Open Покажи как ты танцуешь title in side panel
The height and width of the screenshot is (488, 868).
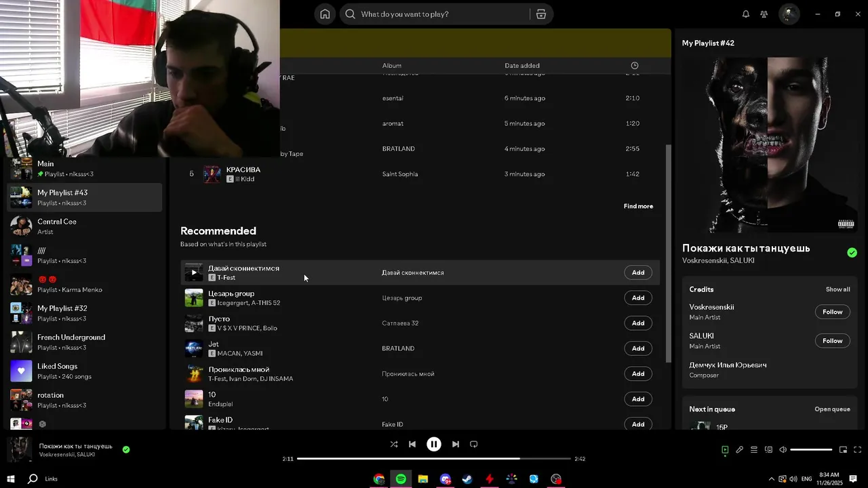746,248
